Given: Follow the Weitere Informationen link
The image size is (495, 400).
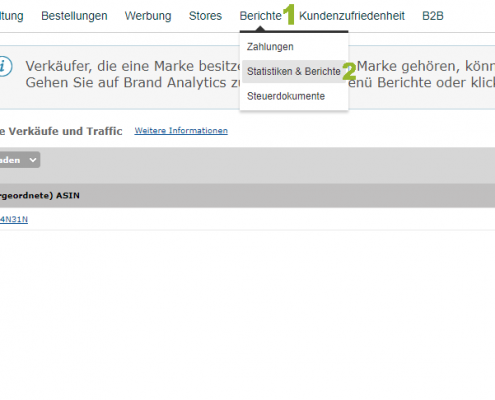Looking at the screenshot, I should [181, 131].
